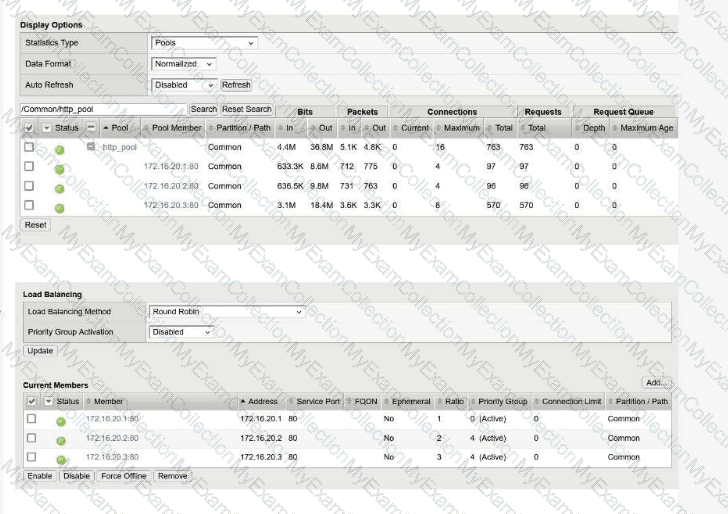Viewport: 728px width, 514px height.
Task: Sort Current Members by Address column
Action: [x=264, y=401]
